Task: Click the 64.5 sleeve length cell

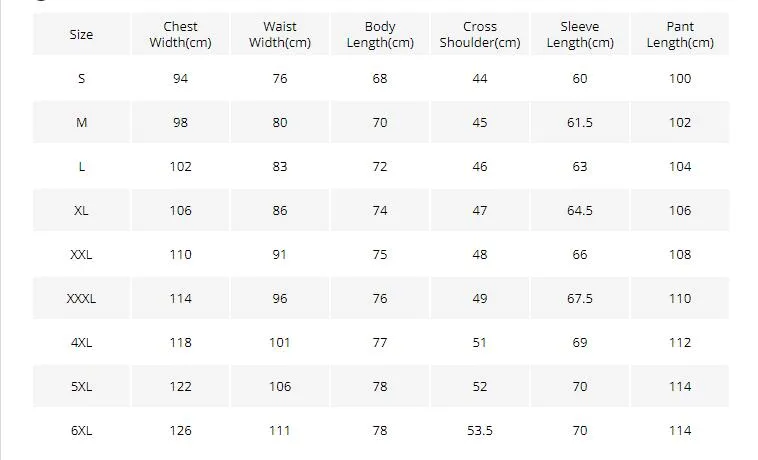Action: [x=580, y=211]
